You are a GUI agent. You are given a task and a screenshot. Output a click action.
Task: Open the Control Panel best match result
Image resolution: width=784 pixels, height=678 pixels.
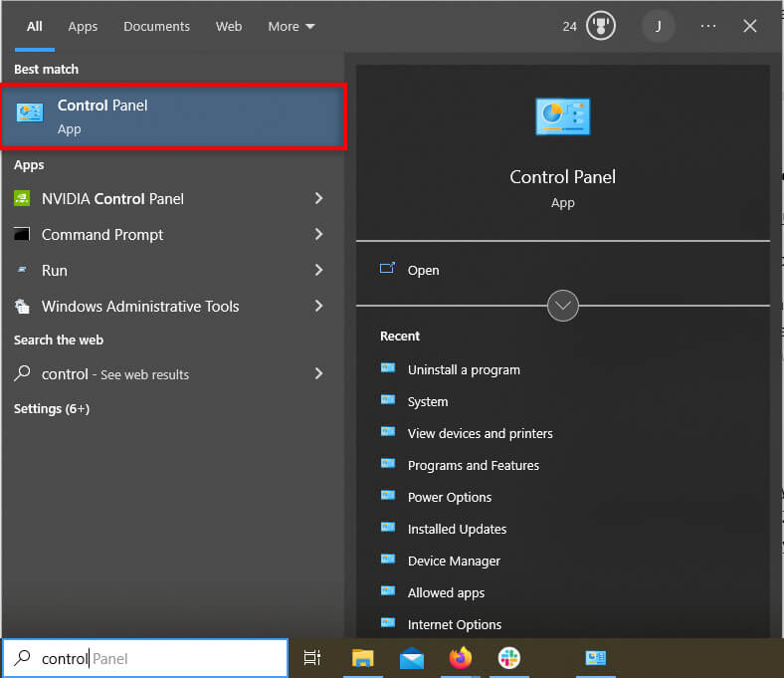[173, 116]
